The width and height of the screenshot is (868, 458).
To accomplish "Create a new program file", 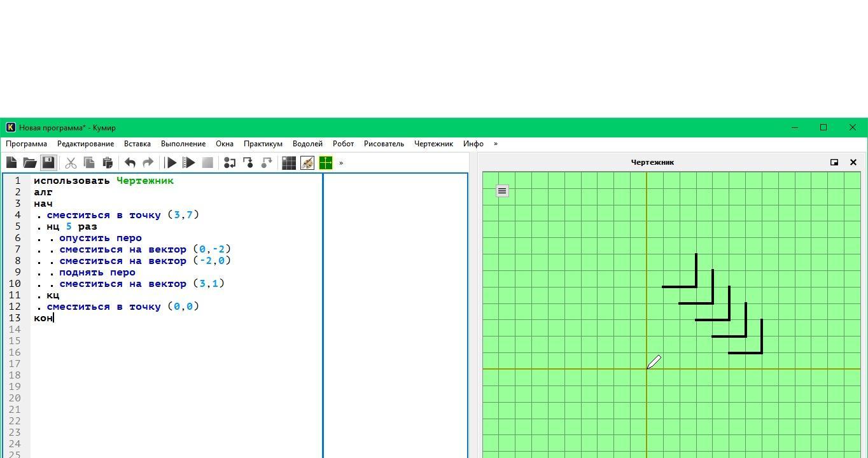I will (11, 163).
